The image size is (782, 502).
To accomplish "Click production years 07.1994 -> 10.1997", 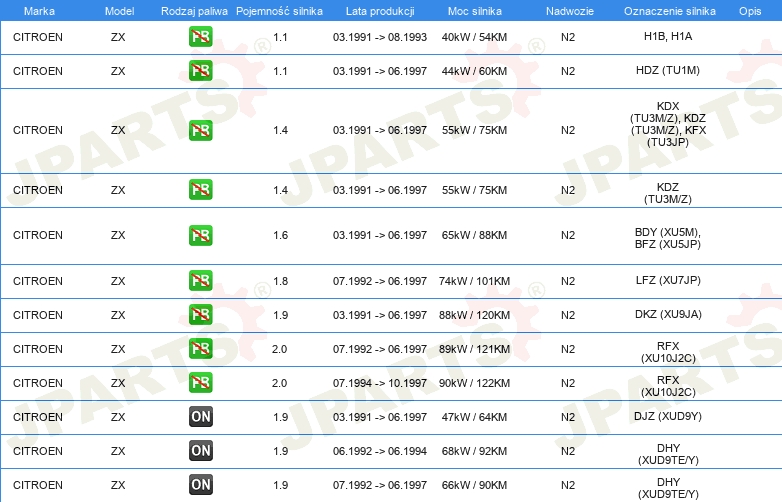I will 380,383.
